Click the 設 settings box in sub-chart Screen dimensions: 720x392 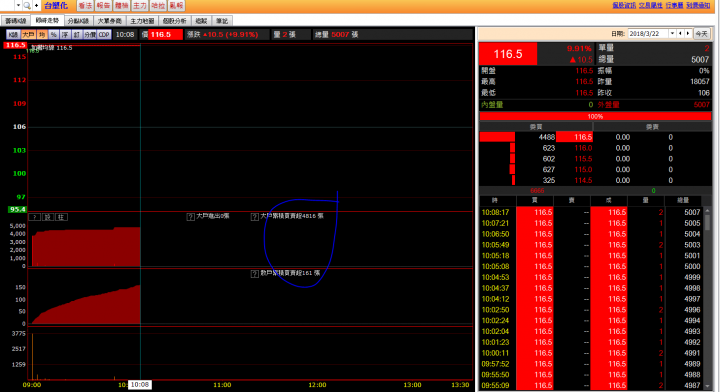pos(48,217)
